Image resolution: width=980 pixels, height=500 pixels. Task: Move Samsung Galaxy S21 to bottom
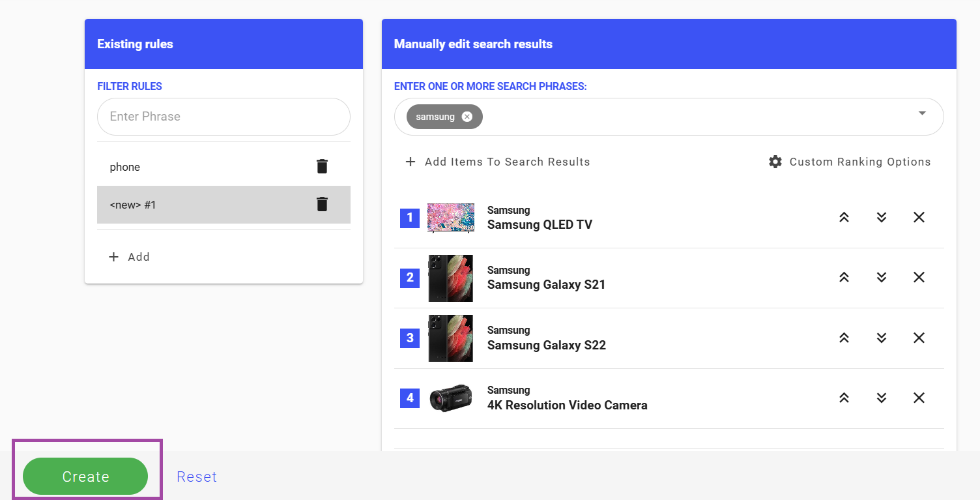[882, 277]
